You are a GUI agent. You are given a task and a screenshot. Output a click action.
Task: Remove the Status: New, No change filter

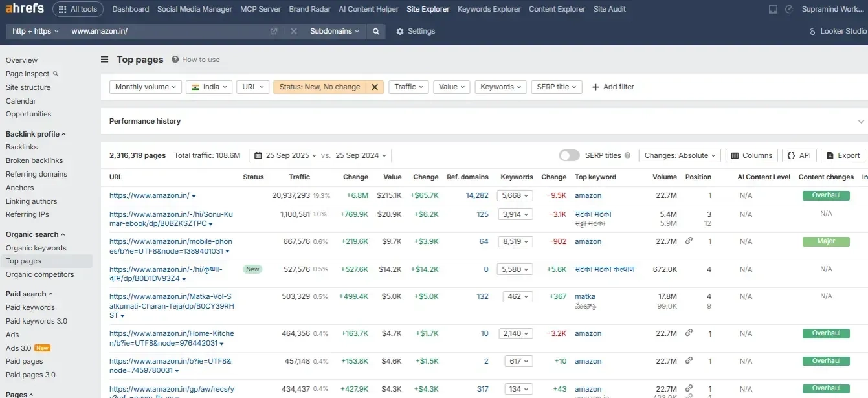374,87
